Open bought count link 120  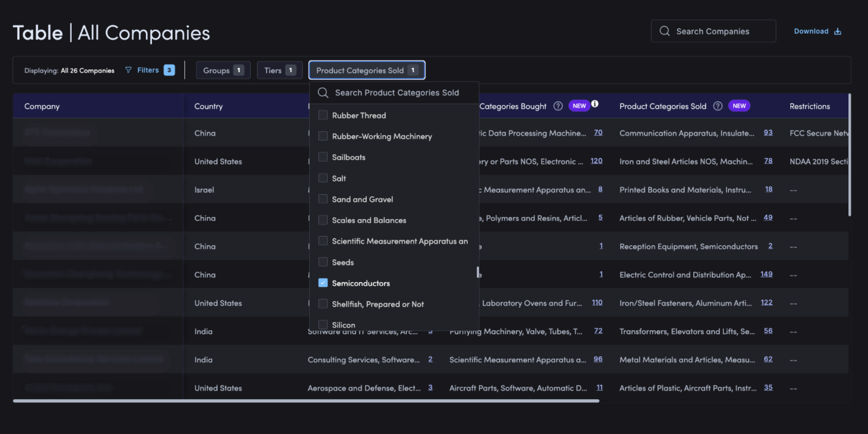596,161
